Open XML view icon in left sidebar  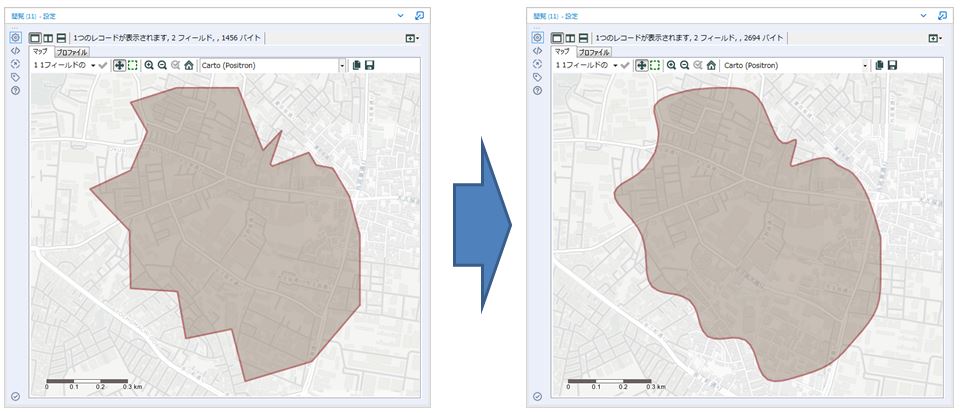[16, 50]
